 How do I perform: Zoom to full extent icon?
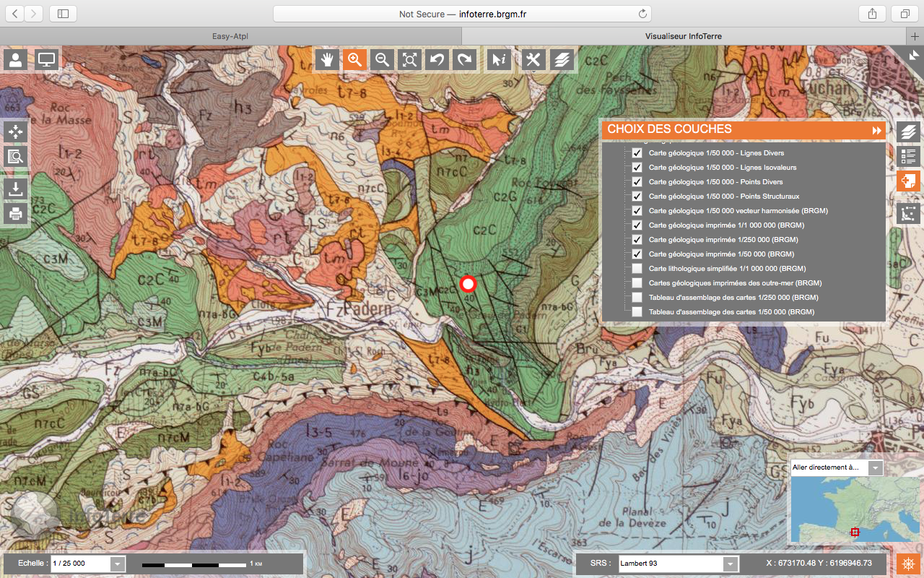point(409,60)
